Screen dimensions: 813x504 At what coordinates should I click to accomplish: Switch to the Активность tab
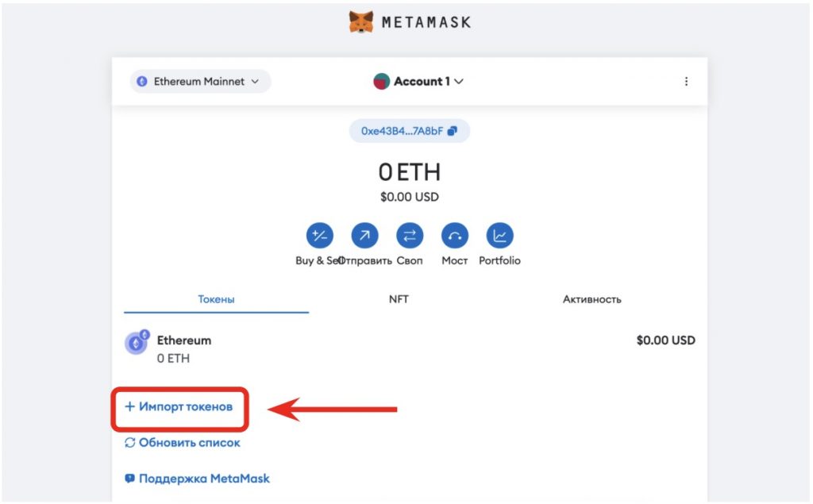pos(591,299)
